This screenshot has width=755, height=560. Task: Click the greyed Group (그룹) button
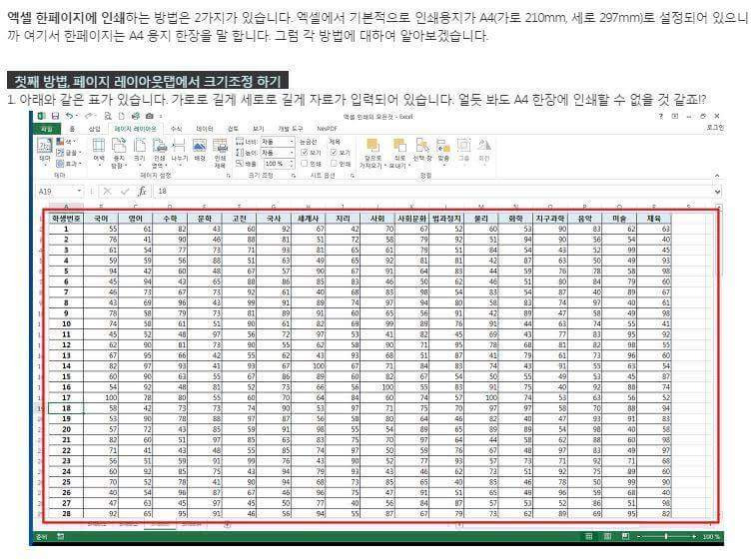pos(463,151)
